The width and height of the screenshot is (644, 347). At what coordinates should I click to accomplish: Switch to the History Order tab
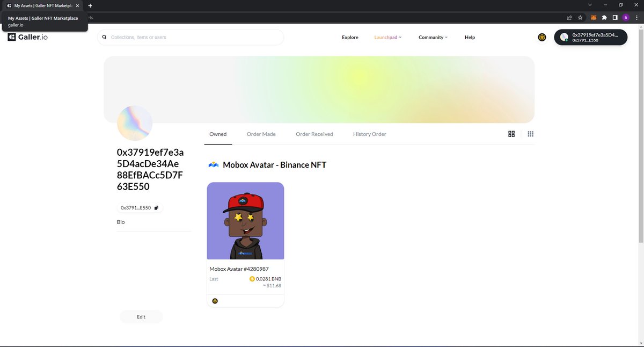(370, 134)
